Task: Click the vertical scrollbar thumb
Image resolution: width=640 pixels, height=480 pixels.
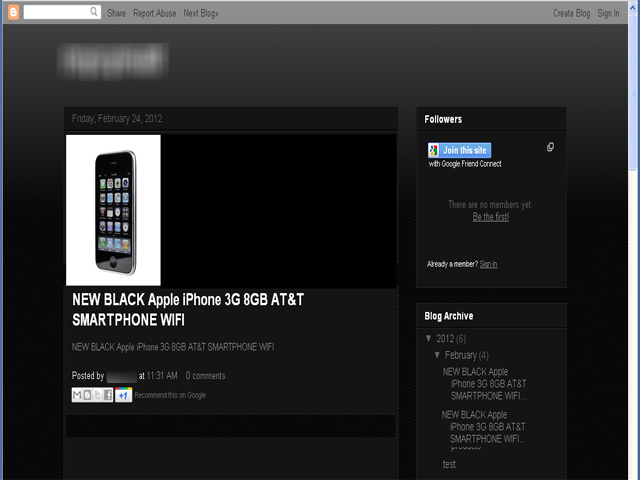Action: pyautogui.click(x=633, y=92)
